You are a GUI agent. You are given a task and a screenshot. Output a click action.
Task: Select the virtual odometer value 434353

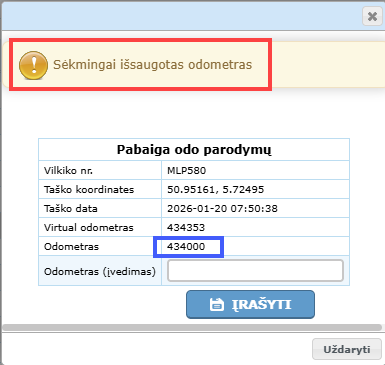click(186, 228)
